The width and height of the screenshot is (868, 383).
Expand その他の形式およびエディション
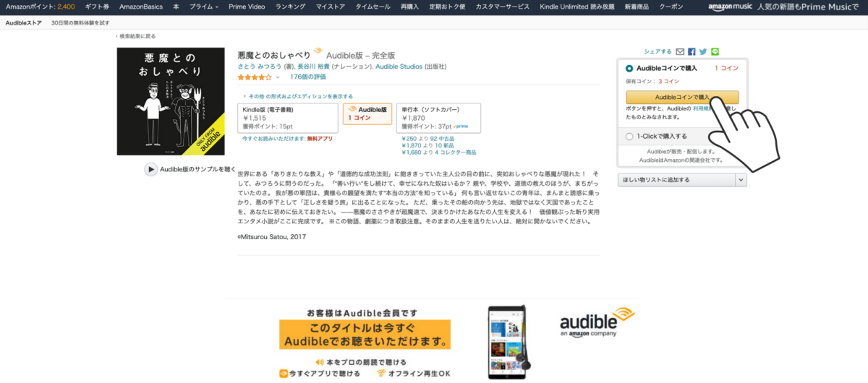(298, 96)
